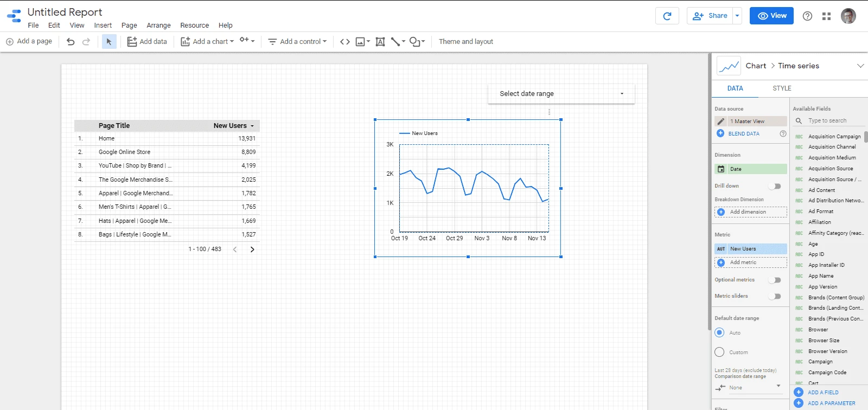
Task: Enable the Drill down toggle
Action: click(775, 186)
